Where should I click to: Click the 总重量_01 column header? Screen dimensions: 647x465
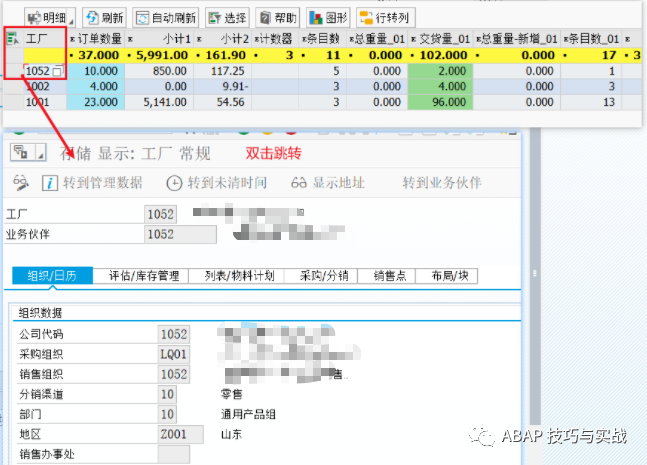[377, 39]
